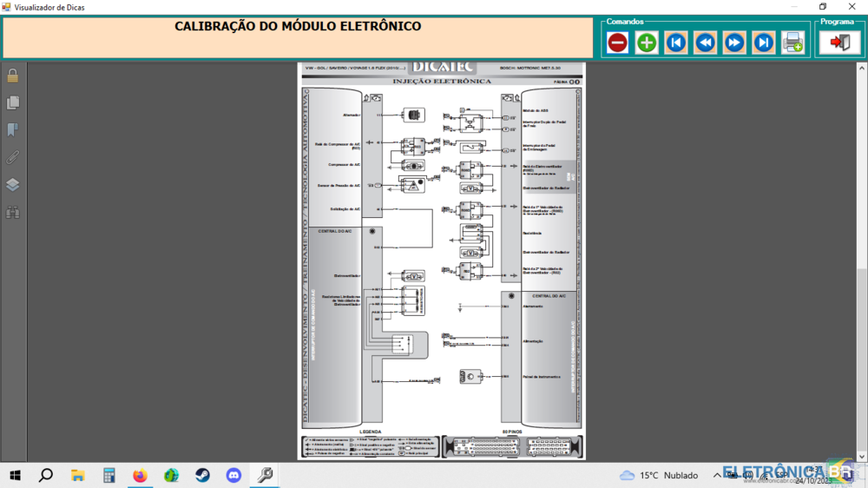The image size is (868, 488).
Task: Print the diagram with the printer icon
Action: (x=792, y=43)
